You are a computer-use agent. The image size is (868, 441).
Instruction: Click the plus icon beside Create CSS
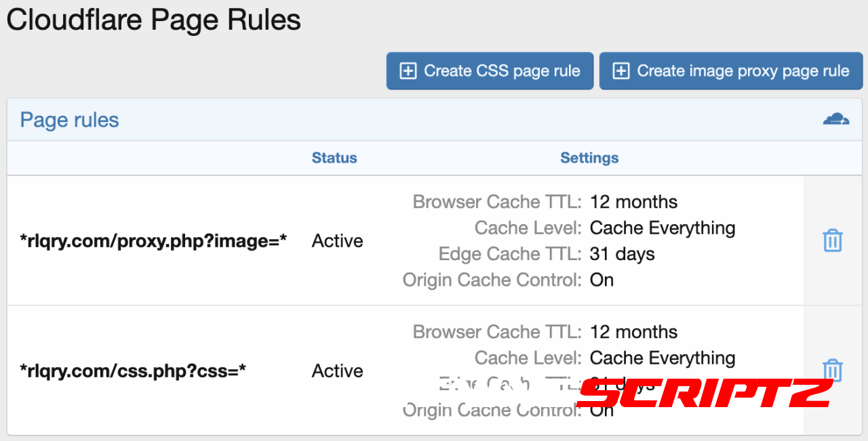pos(408,71)
